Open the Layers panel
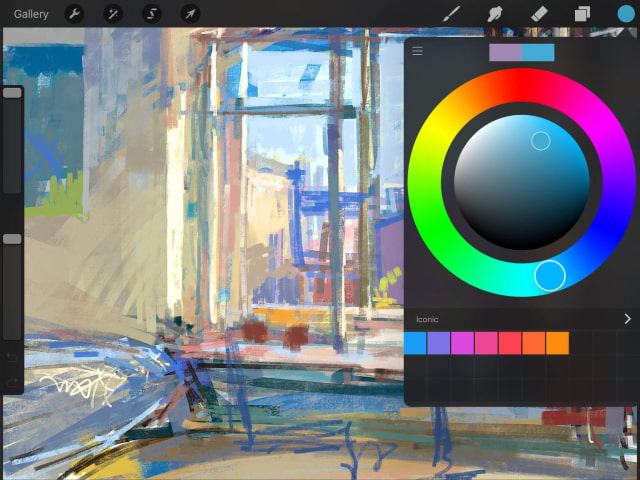This screenshot has height=480, width=640. pos(582,14)
